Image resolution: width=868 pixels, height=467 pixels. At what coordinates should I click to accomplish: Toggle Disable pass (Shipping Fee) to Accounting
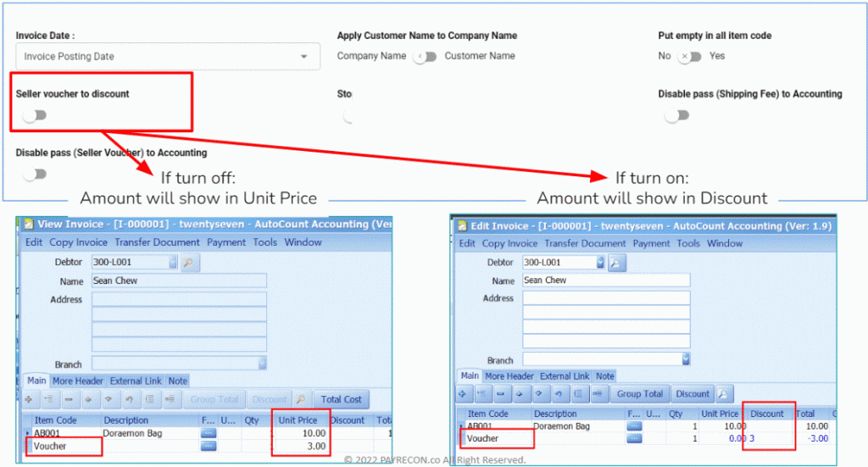tap(677, 115)
